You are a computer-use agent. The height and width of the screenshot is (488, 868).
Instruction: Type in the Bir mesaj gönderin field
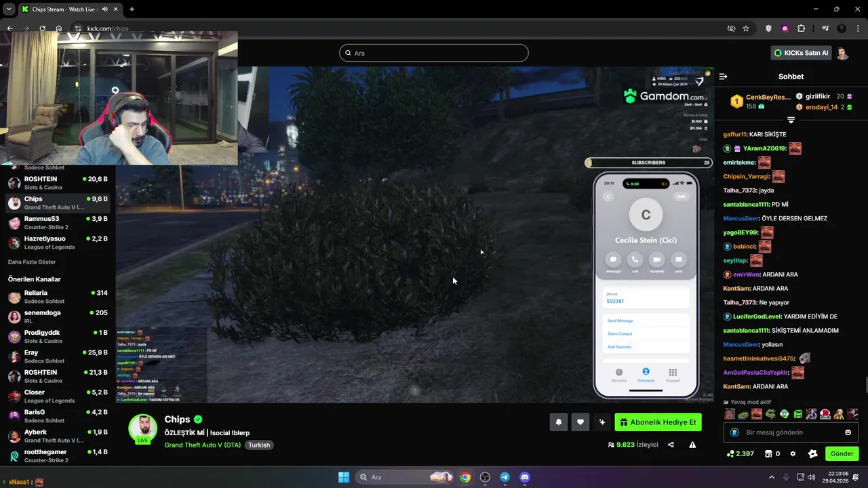click(x=791, y=432)
